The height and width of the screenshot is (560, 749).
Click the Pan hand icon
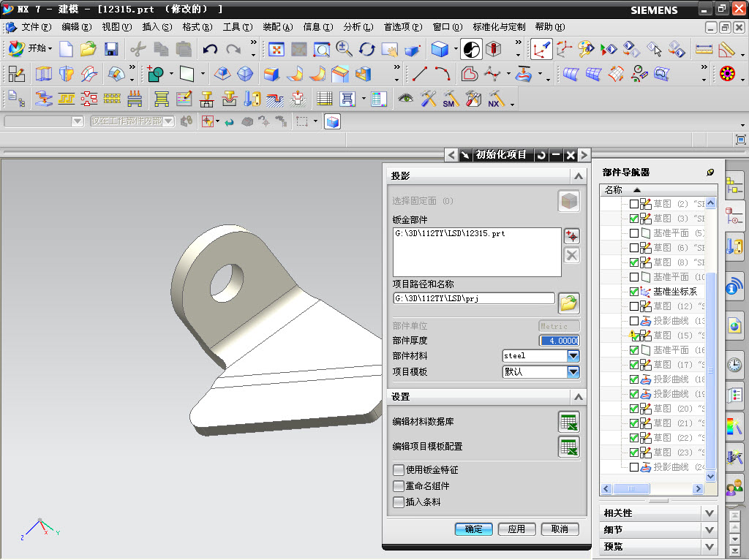[x=389, y=49]
